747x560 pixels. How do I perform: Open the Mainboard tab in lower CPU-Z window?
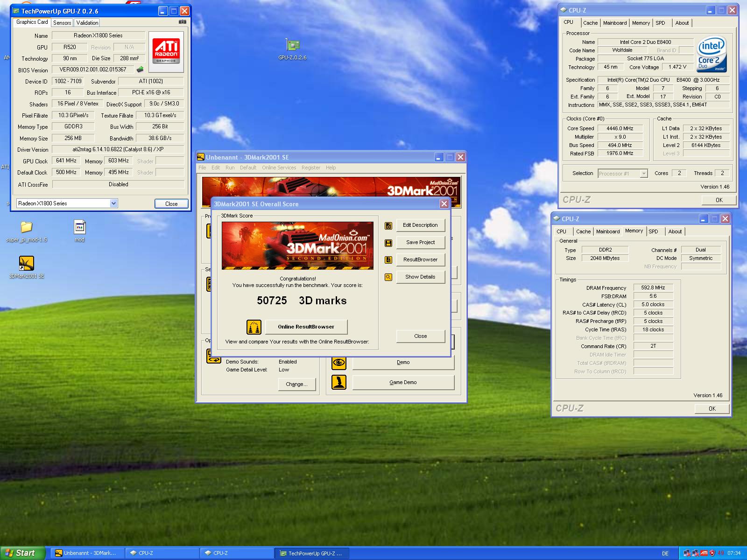[x=608, y=231]
